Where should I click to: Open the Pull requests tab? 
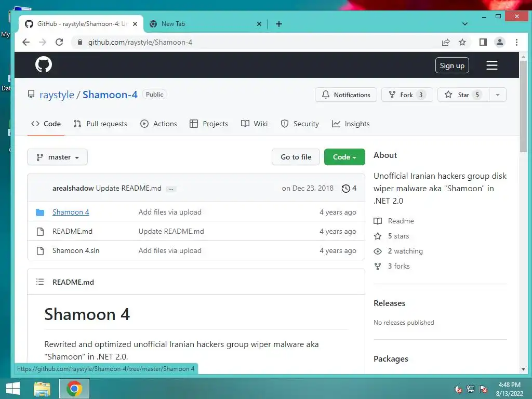pyautogui.click(x=100, y=124)
